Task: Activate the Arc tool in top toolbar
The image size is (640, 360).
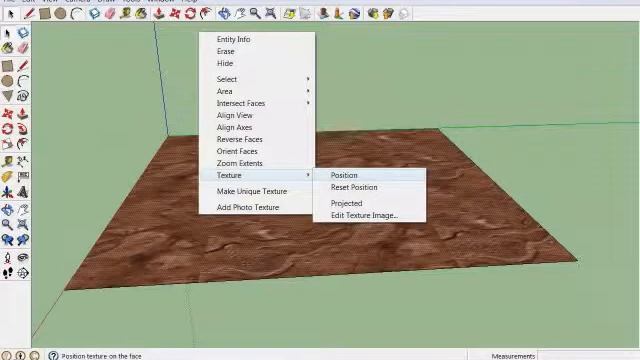Action: 76,14
